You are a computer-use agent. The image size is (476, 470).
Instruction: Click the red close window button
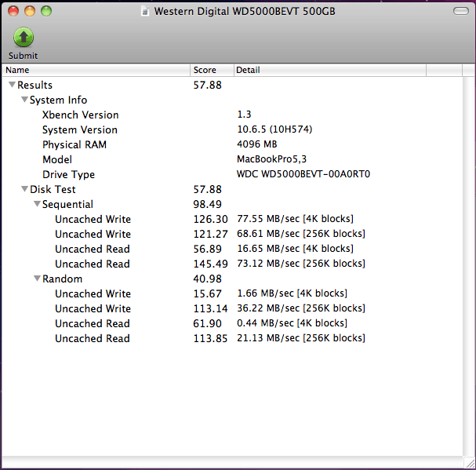click(13, 11)
